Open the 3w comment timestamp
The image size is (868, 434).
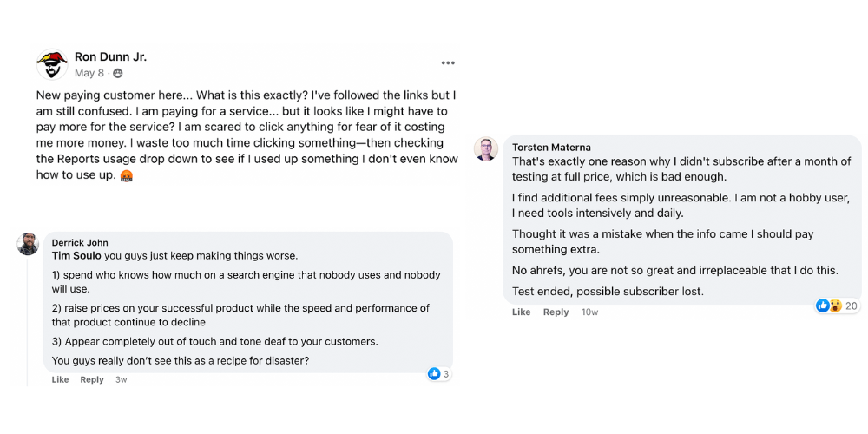click(x=121, y=380)
